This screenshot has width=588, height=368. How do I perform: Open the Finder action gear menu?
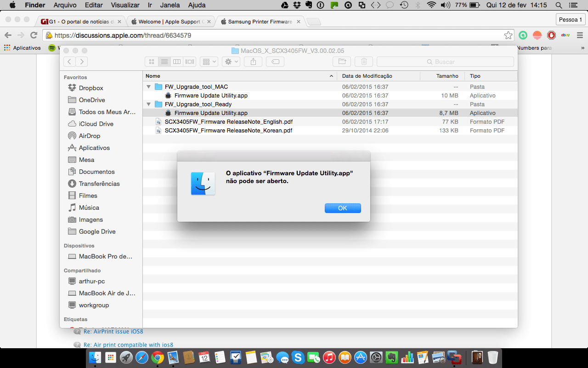point(231,62)
